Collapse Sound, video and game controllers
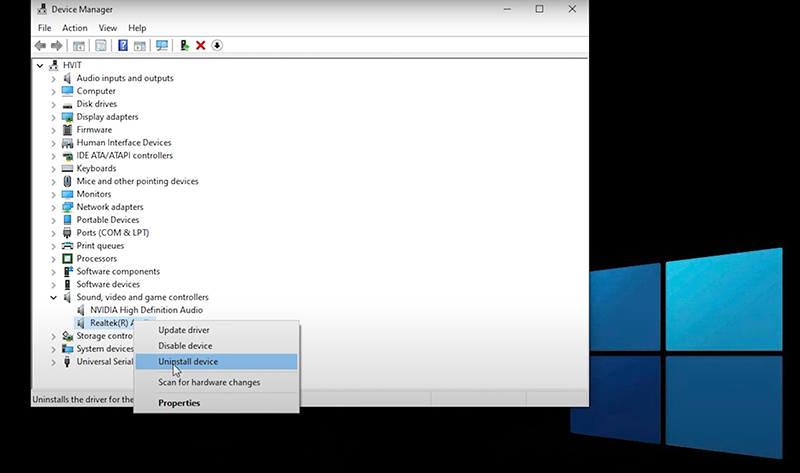Image resolution: width=800 pixels, height=473 pixels. 54,297
